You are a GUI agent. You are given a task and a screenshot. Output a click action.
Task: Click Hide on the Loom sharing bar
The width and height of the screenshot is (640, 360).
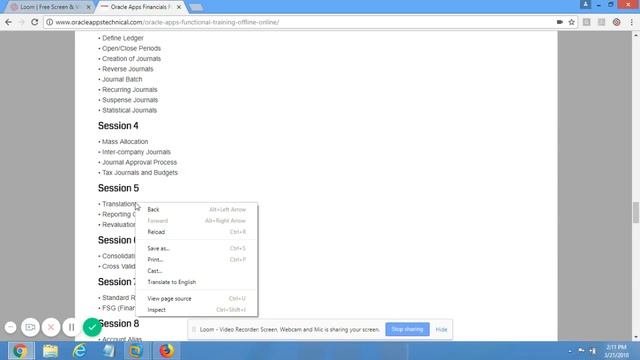(x=441, y=329)
